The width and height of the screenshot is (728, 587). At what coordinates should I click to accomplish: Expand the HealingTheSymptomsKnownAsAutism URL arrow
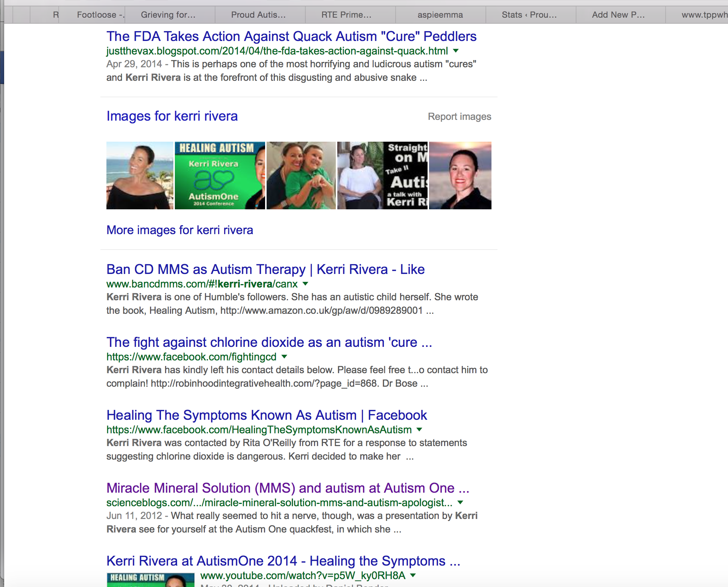pyautogui.click(x=420, y=430)
